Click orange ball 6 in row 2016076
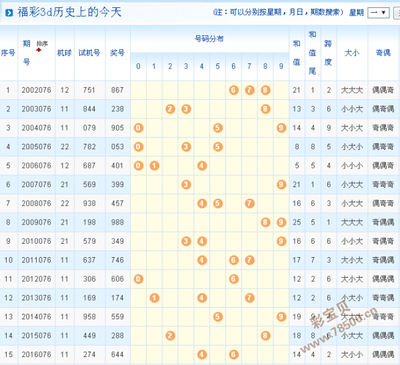 234,354
